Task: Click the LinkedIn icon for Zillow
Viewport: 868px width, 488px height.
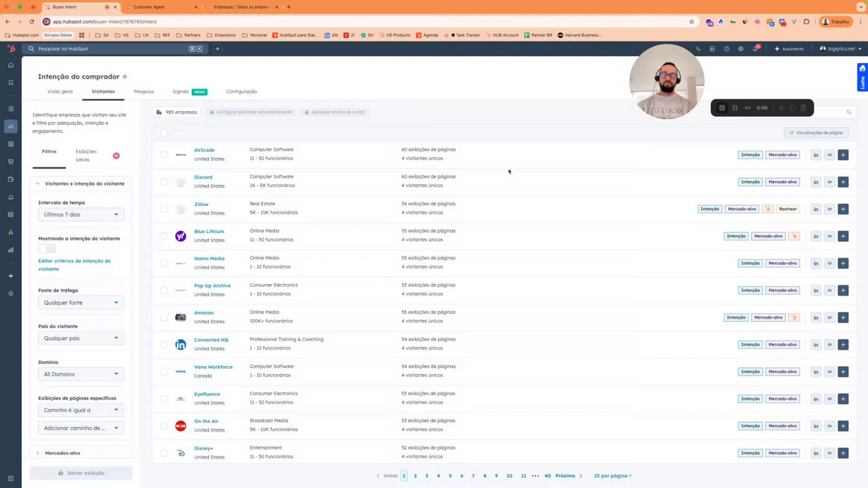Action: [816, 209]
